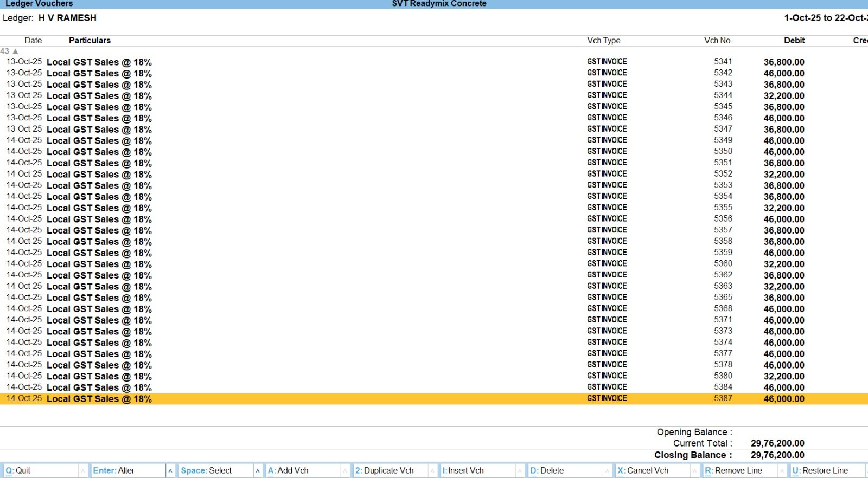
Task: Click U: Restore Line button
Action: 820,470
